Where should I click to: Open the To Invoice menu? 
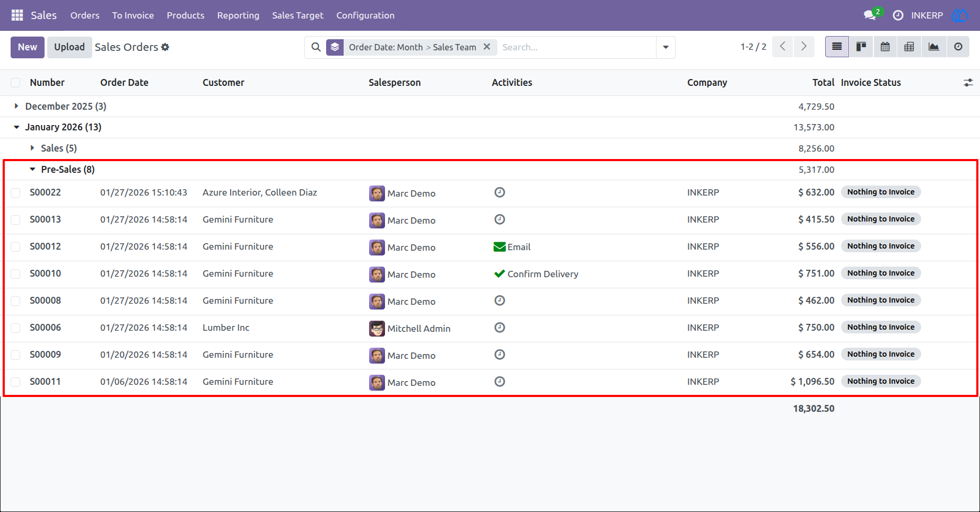(x=133, y=15)
